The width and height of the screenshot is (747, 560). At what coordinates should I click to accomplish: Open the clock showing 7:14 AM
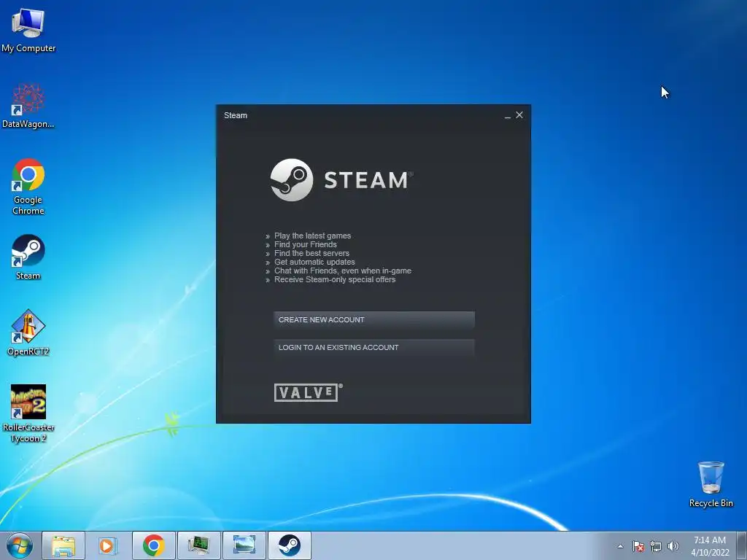710,546
